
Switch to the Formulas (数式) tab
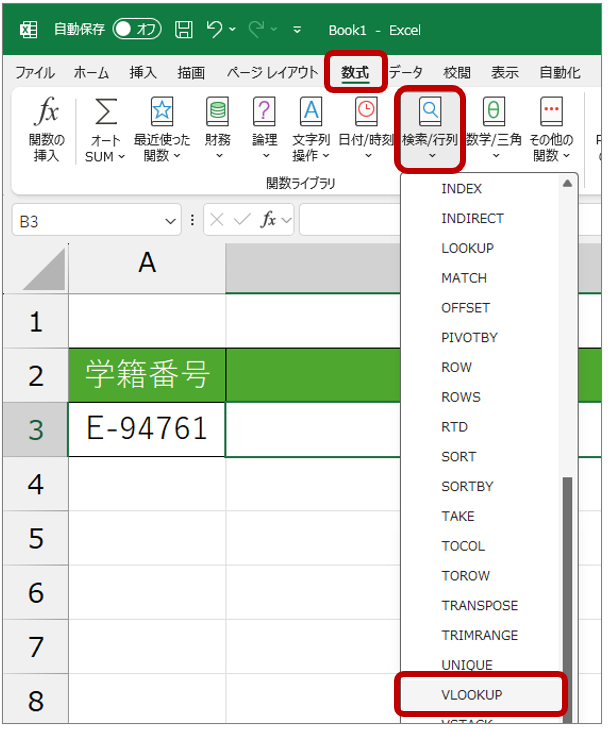tap(354, 72)
